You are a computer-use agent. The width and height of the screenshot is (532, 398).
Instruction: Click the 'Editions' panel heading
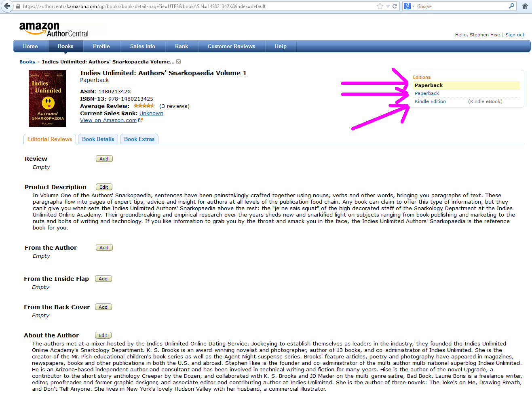coord(422,77)
